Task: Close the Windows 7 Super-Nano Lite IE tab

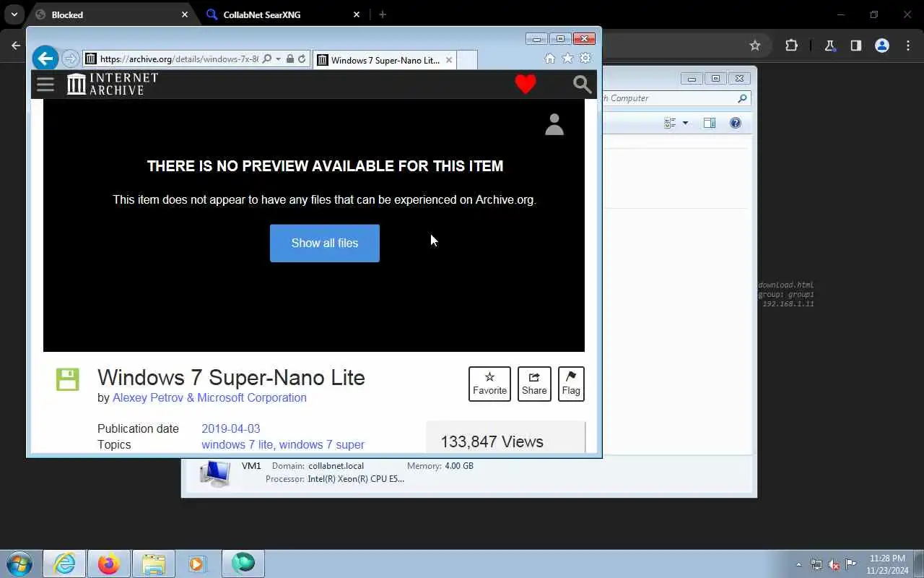Action: [x=449, y=60]
